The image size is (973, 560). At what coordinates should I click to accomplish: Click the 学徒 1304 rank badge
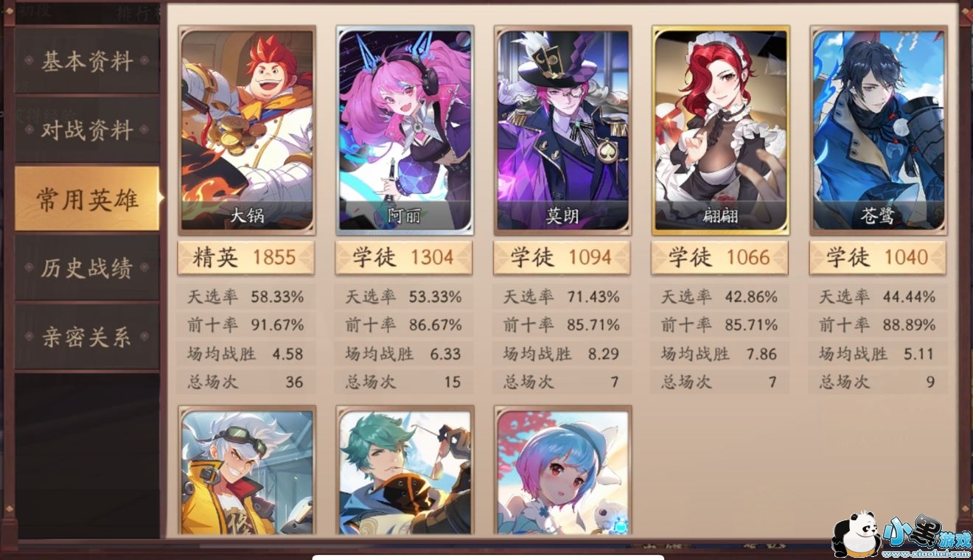(404, 257)
